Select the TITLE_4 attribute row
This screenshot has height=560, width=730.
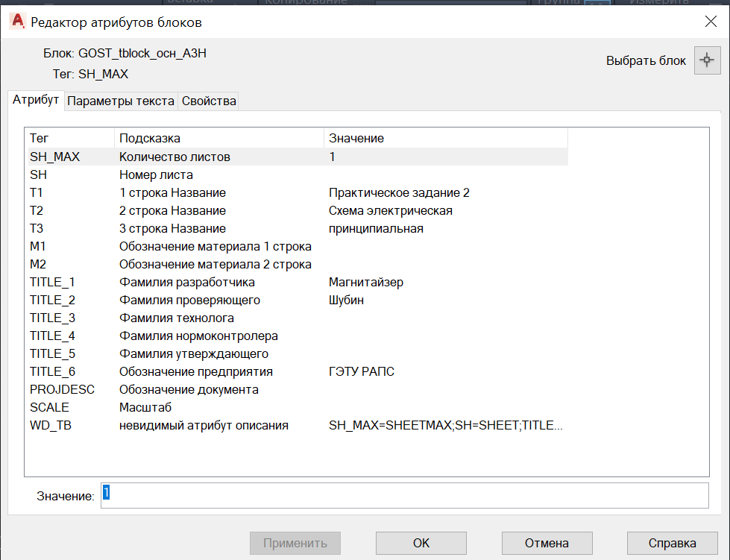pos(298,336)
